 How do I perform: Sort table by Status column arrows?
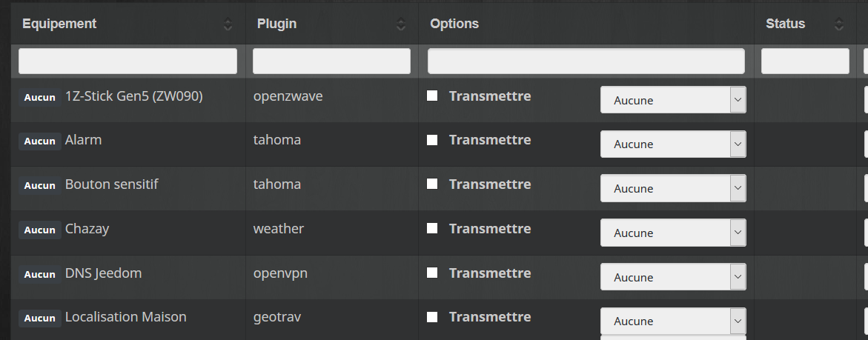[x=839, y=24]
